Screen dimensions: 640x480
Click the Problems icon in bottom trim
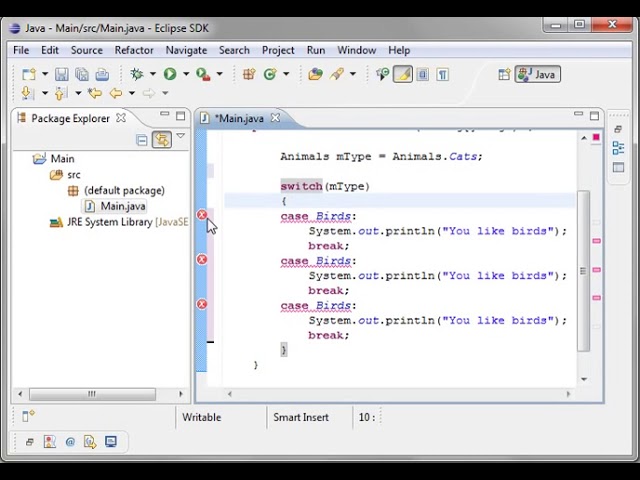pos(49,442)
